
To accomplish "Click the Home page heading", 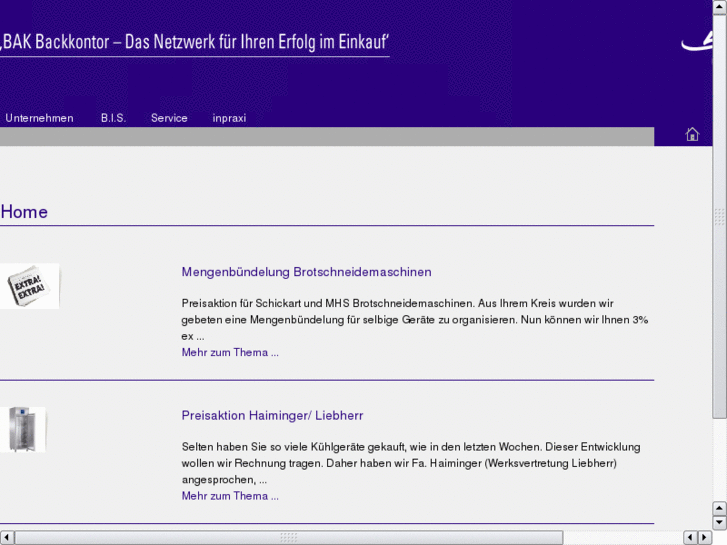I will click(x=24, y=212).
